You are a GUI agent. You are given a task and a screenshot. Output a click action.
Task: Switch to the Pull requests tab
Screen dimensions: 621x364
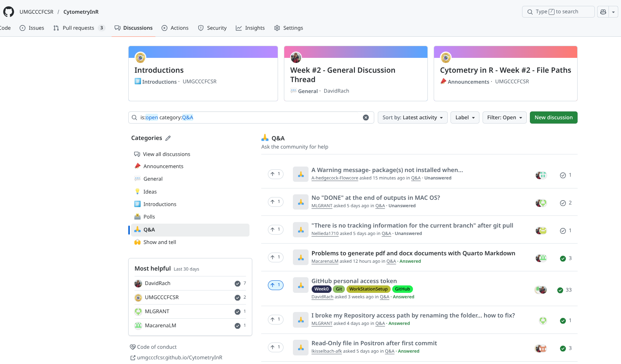click(79, 28)
